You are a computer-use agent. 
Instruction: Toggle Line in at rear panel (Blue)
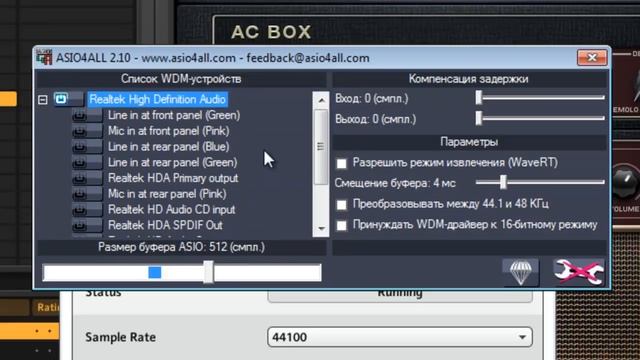pyautogui.click(x=87, y=147)
